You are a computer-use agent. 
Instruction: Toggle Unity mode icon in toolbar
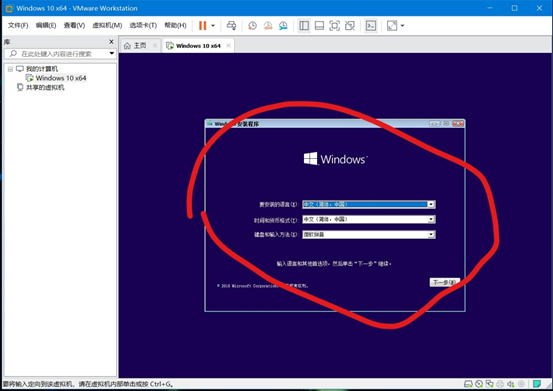[x=350, y=25]
